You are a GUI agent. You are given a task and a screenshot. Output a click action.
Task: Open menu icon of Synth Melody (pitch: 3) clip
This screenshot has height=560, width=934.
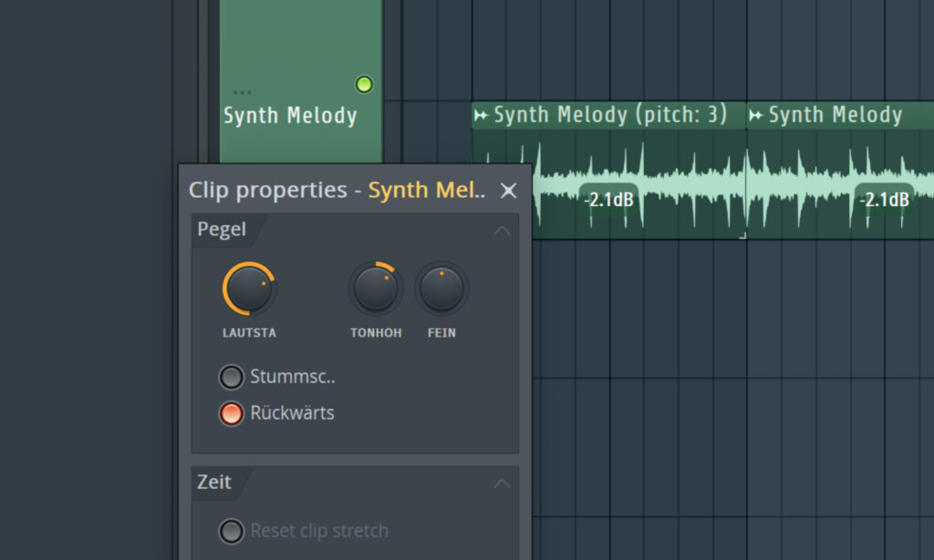point(481,115)
